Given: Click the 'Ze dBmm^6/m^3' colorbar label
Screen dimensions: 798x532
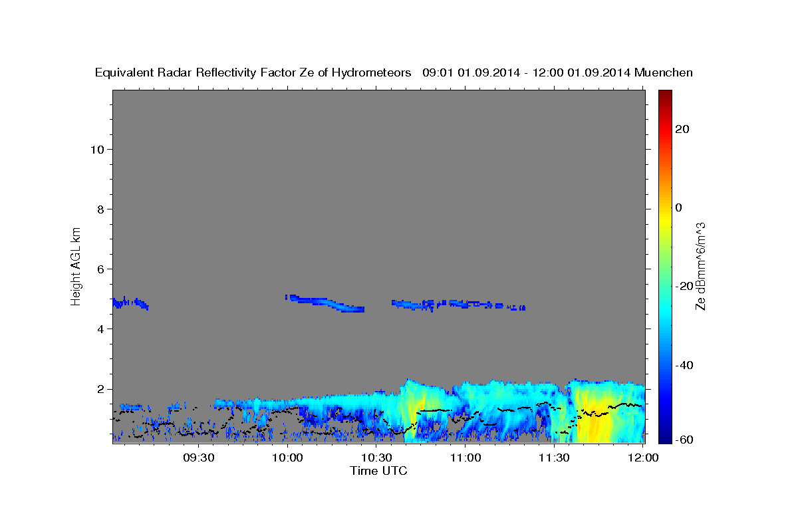Looking at the screenshot, I should click(700, 266).
